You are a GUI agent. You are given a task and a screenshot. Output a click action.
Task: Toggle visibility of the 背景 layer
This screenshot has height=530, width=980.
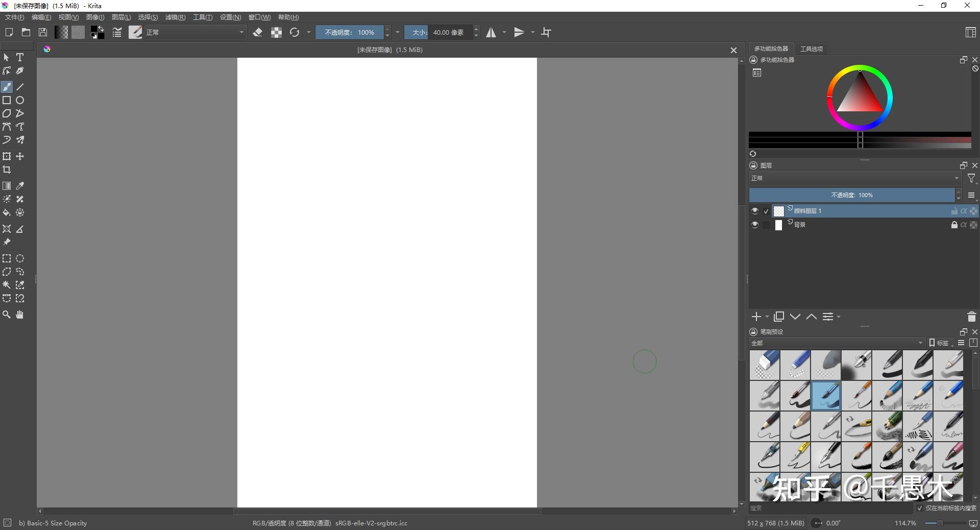755,225
